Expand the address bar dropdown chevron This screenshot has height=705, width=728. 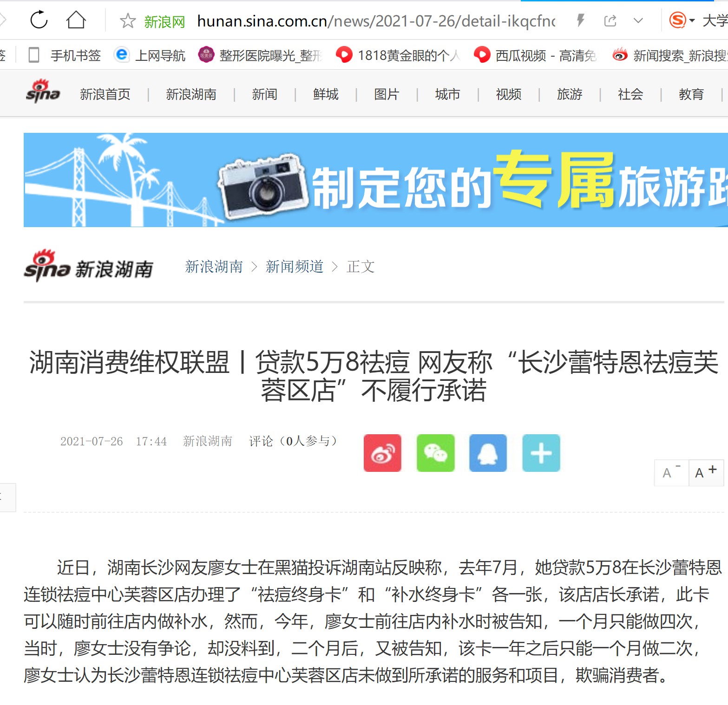(x=638, y=20)
